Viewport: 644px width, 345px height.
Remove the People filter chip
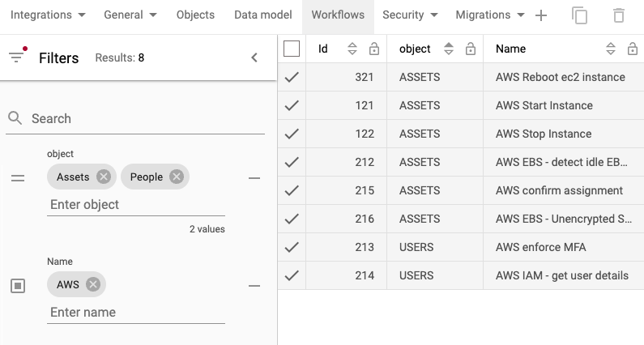(x=177, y=177)
